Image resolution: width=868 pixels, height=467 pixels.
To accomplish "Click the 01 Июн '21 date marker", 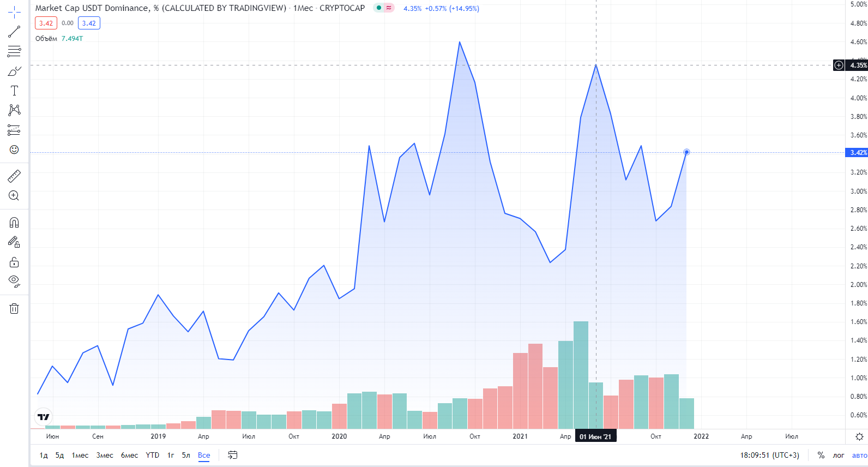I will [x=595, y=436].
